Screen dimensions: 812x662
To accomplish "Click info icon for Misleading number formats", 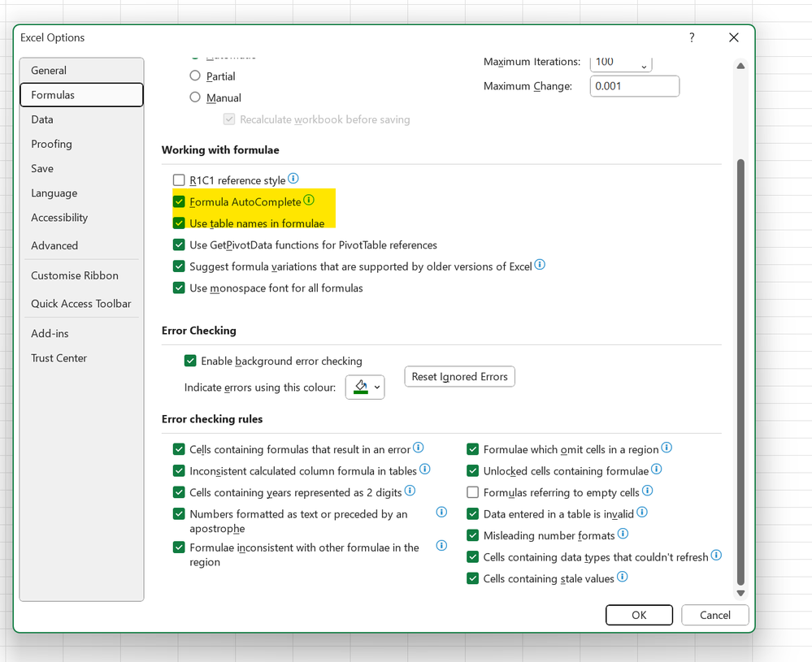I will (623, 533).
